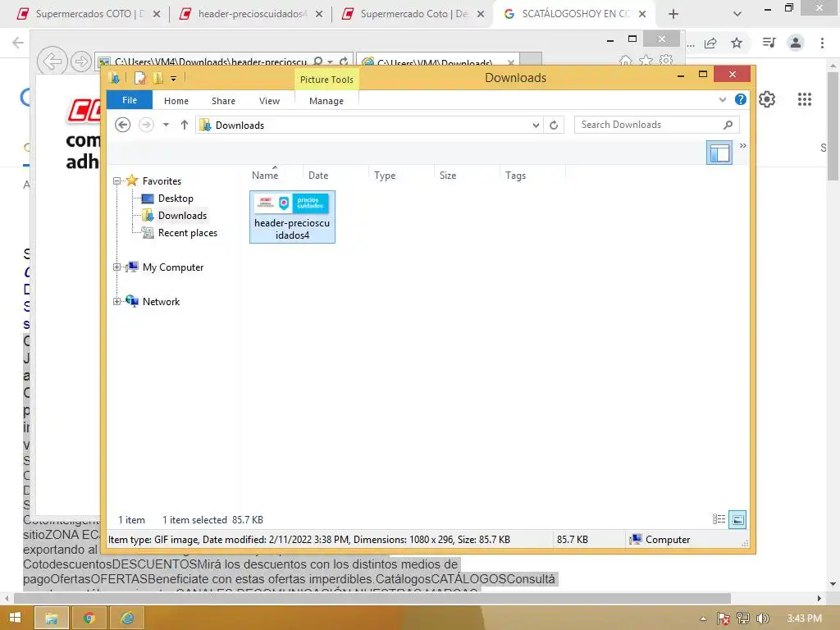This screenshot has width=840, height=630.
Task: Click the Picture Tools contextual tab
Action: point(326,80)
